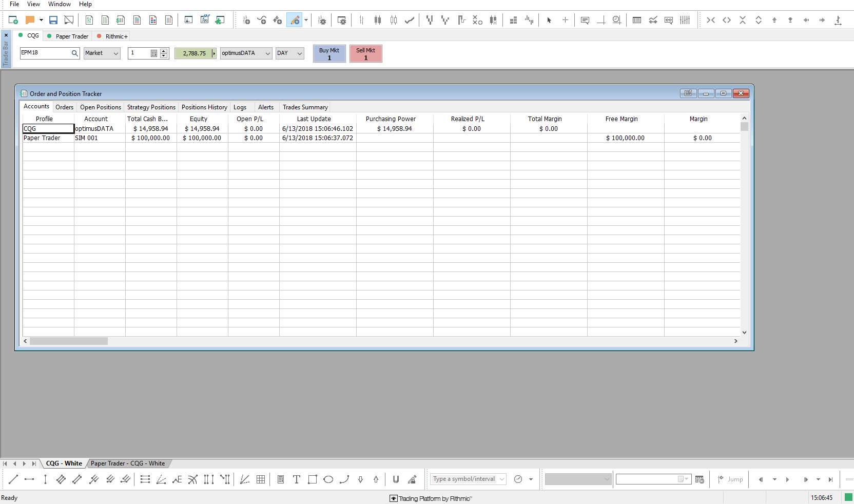Image resolution: width=854 pixels, height=504 pixels.
Task: Open the optimusDATA account dropdown
Action: (246, 53)
